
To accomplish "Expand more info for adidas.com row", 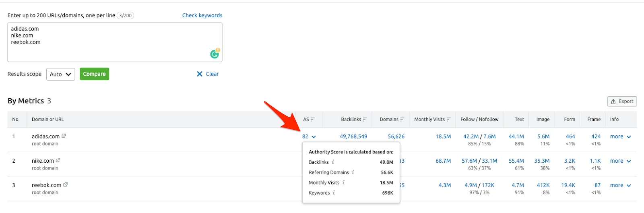I will click(x=620, y=136).
